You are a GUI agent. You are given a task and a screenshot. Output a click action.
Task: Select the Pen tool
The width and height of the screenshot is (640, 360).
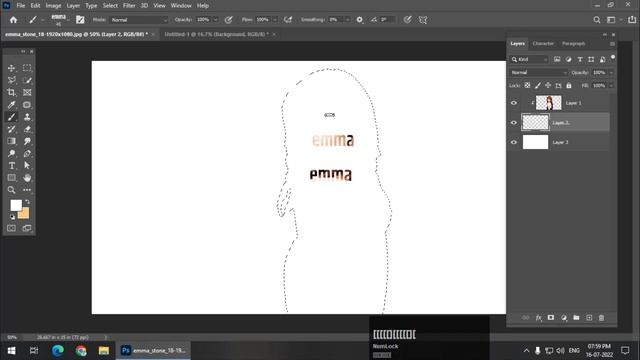pos(27,153)
